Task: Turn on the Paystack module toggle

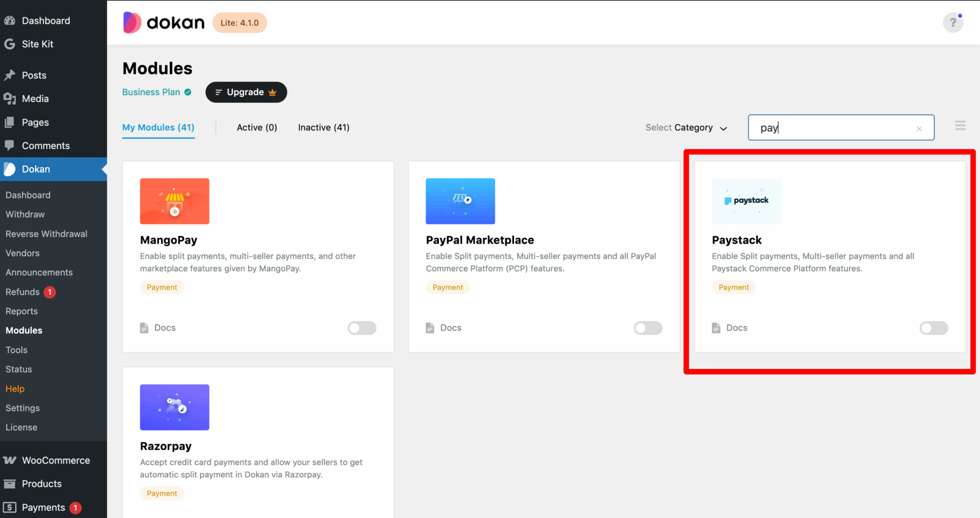Action: click(934, 328)
